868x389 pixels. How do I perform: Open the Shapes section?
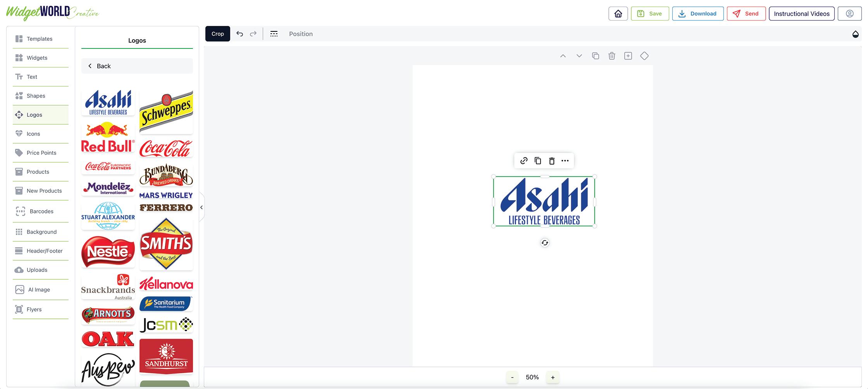pos(41,96)
